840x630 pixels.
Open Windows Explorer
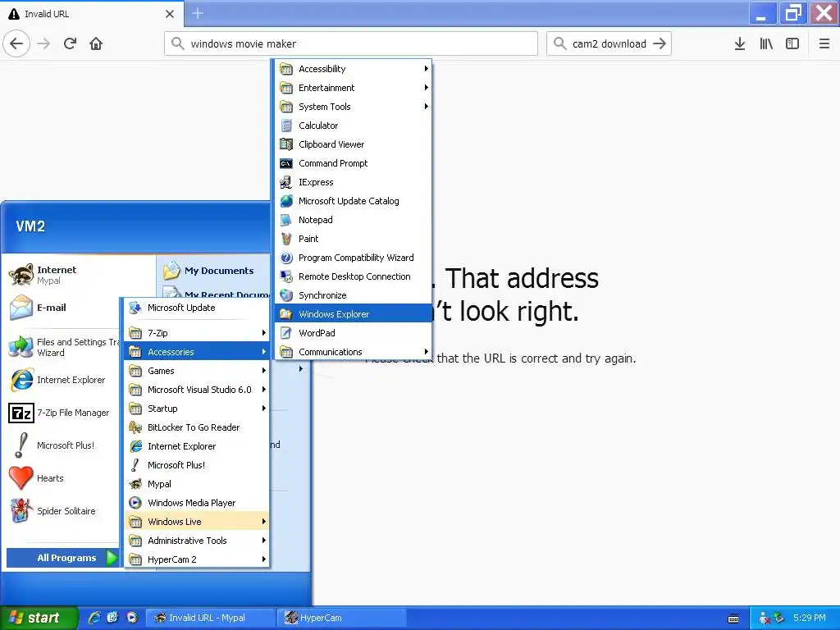tap(353, 314)
